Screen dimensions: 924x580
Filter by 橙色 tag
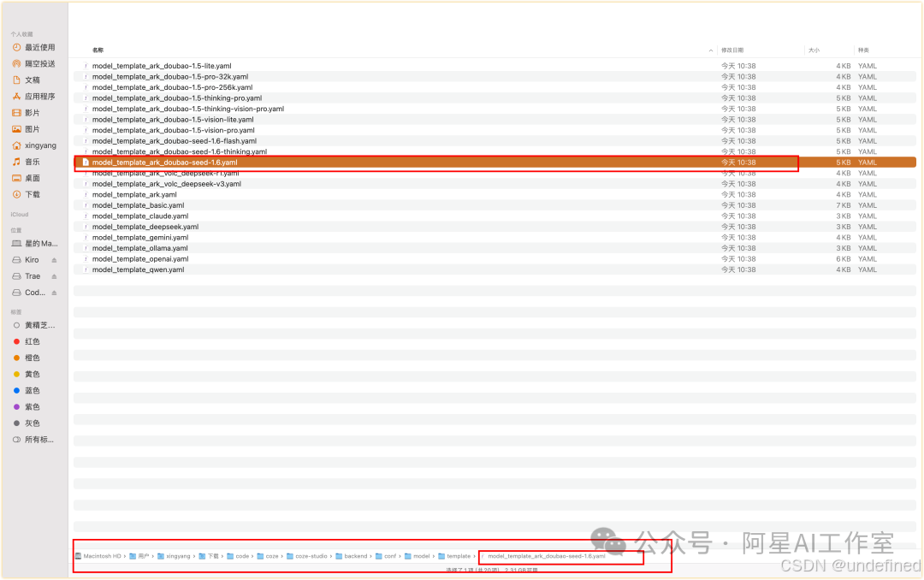(x=27, y=358)
